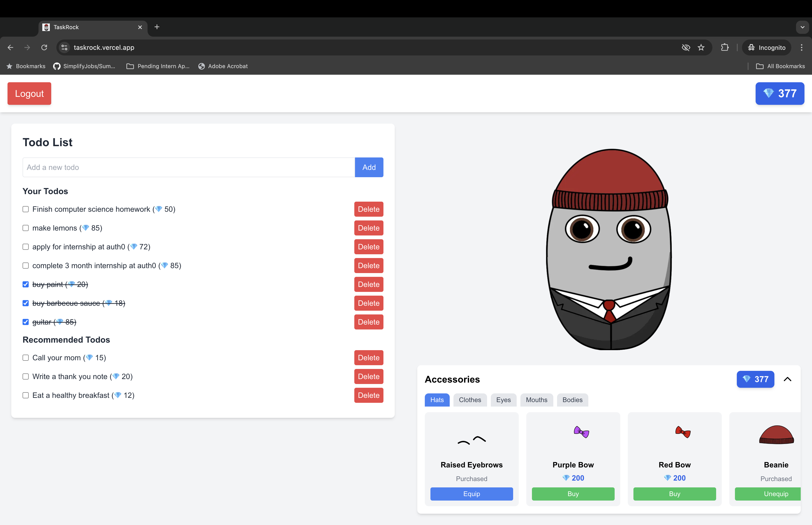Collapse the Accessories panel chevron
The image size is (812, 525).
point(787,379)
